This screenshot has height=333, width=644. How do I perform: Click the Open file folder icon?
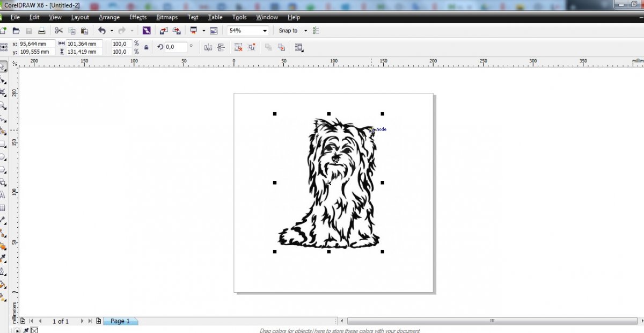(x=16, y=31)
